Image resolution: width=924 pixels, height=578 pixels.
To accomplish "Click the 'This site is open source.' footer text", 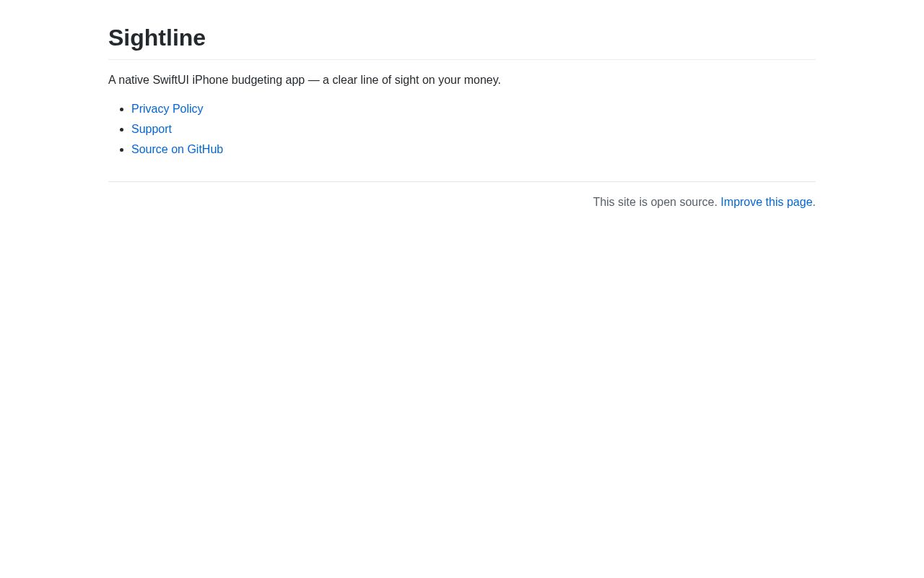I will [655, 202].
